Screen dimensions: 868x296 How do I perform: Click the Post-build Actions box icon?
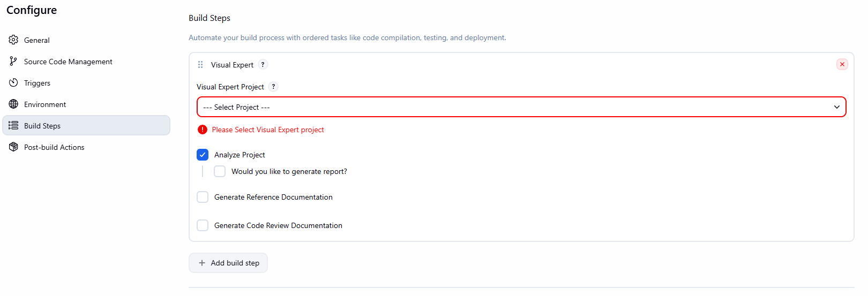(x=13, y=147)
